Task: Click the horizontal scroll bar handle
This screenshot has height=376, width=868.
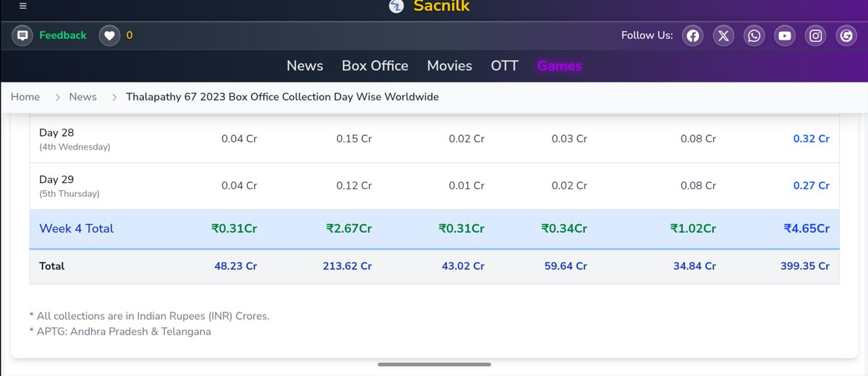Action: 434,364
